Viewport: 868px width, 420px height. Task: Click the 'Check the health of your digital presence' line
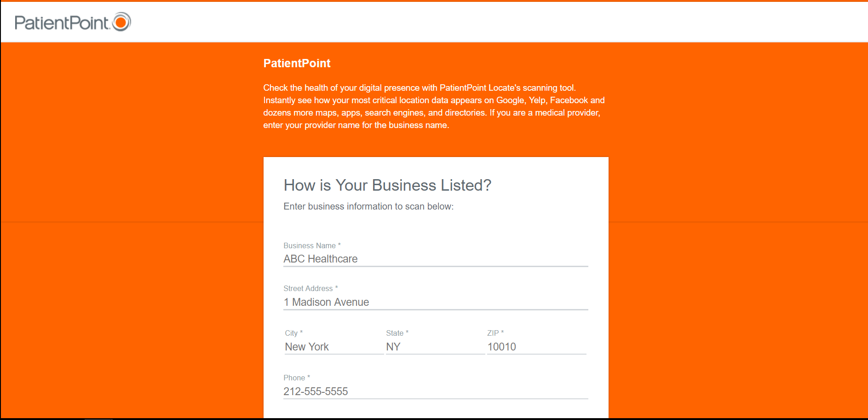click(x=419, y=87)
